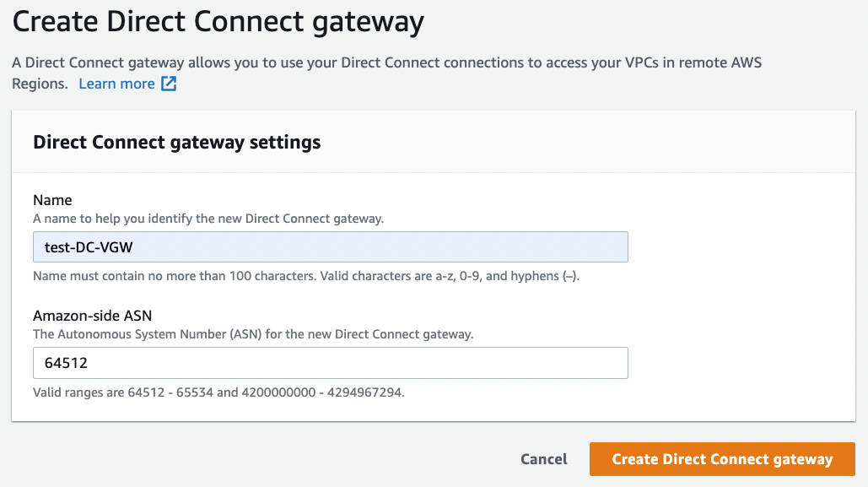This screenshot has height=487, width=868.
Task: Click the Create Direct Connect gateway page title
Action: (218, 22)
